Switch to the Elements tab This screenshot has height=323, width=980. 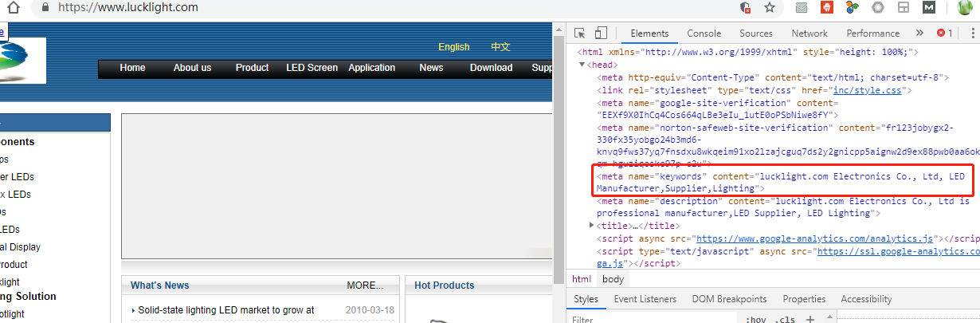click(649, 33)
